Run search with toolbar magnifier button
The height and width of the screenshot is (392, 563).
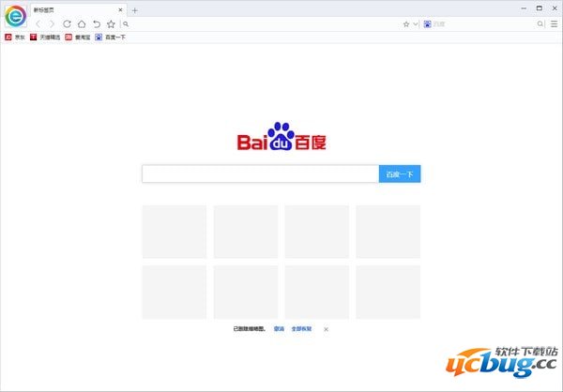pos(540,24)
